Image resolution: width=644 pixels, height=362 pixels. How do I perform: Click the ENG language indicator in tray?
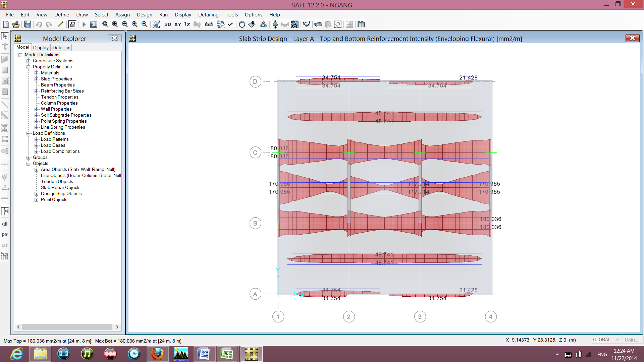(x=602, y=354)
